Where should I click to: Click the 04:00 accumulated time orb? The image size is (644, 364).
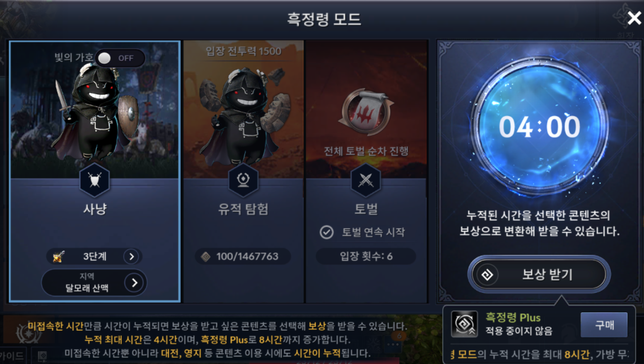pos(539,126)
